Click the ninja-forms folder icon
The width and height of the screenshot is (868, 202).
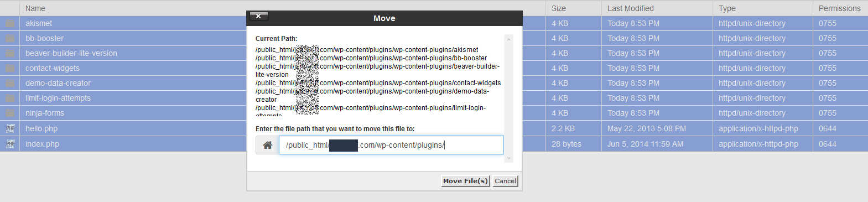point(10,113)
